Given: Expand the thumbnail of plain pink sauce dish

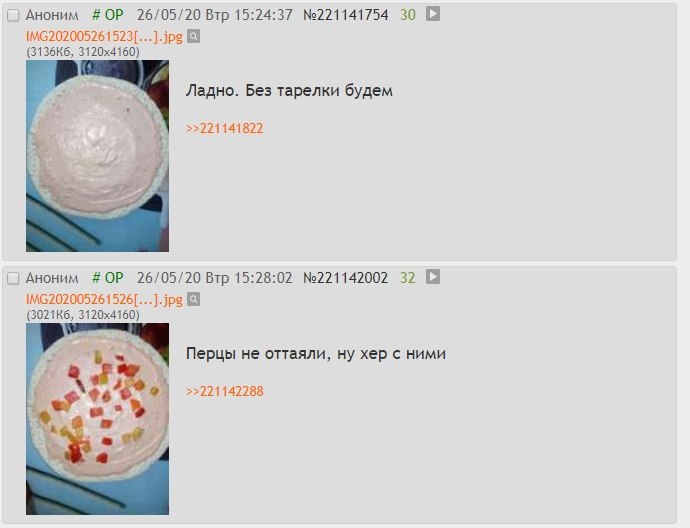Looking at the screenshot, I should (97, 156).
